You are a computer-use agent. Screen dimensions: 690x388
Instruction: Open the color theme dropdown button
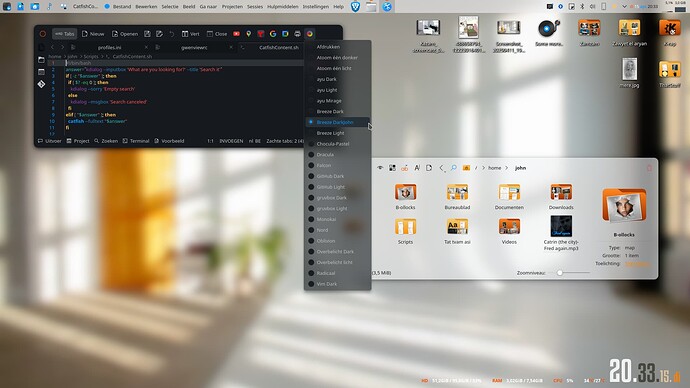pyautogui.click(x=310, y=34)
